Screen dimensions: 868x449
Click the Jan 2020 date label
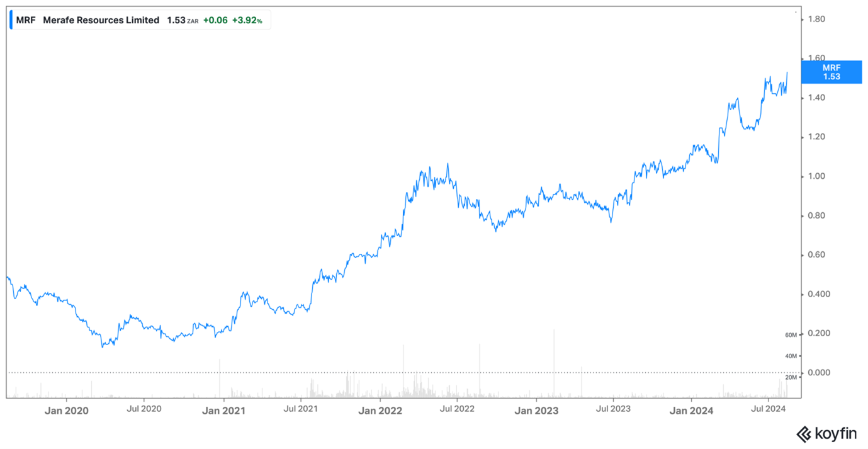67,411
